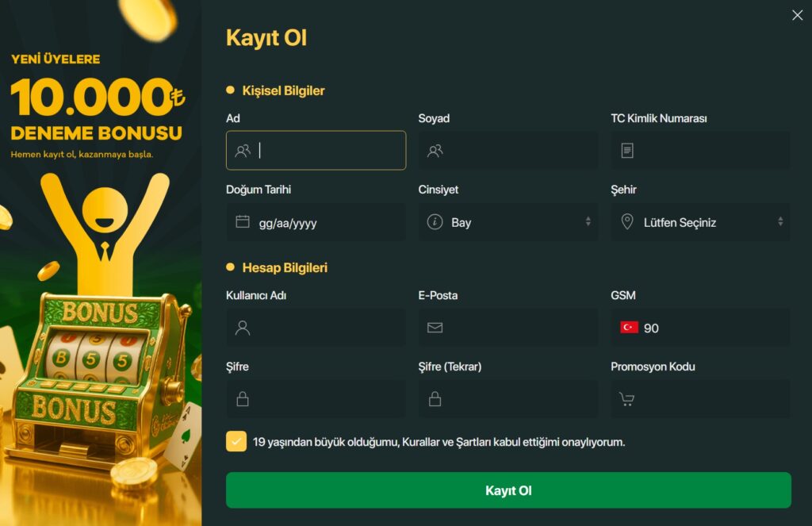Click the user icon in Kullanıcı Adı field
This screenshot has width=812, height=526.
click(x=243, y=328)
